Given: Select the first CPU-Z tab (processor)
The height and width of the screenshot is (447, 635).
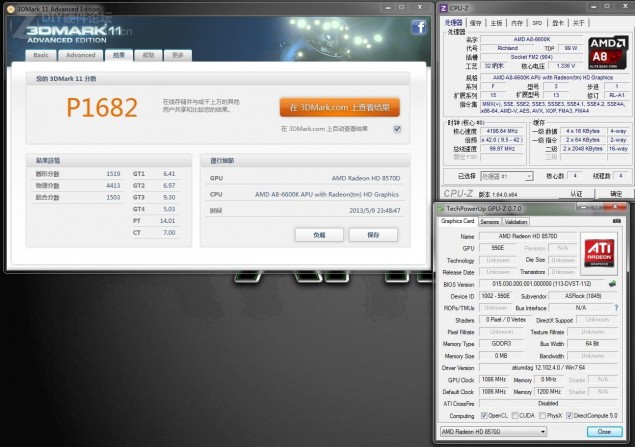Looking at the screenshot, I should [x=453, y=23].
